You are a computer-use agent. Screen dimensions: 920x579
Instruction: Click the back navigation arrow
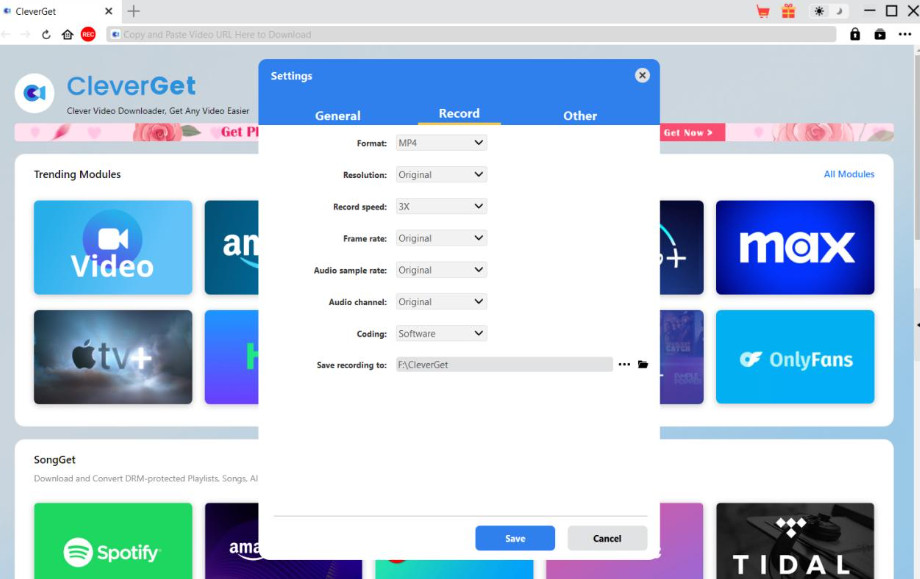pyautogui.click(x=8, y=35)
